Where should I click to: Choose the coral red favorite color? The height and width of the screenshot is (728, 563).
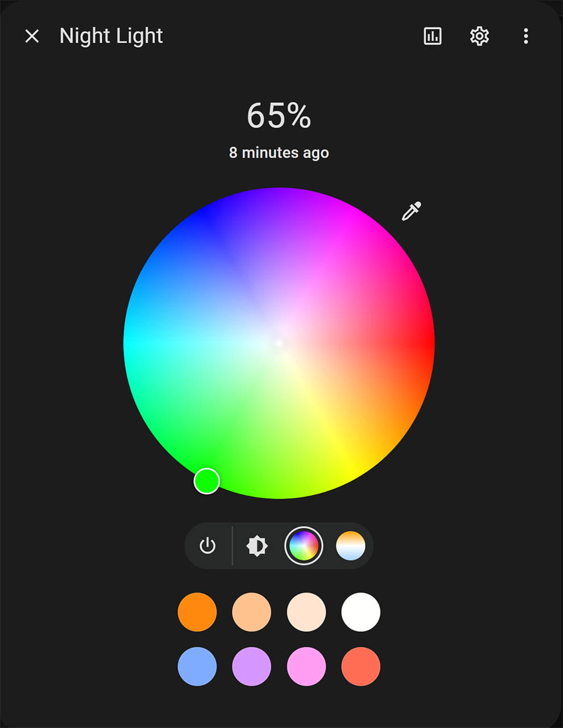coord(361,667)
